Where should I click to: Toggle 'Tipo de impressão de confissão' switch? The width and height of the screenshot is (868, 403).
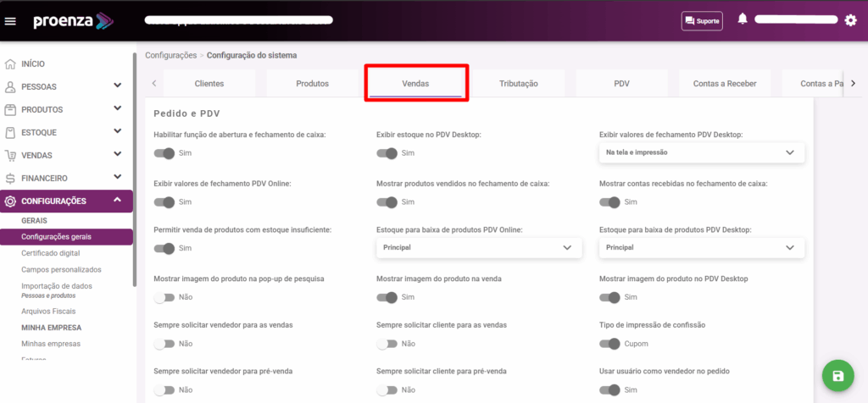coord(609,344)
